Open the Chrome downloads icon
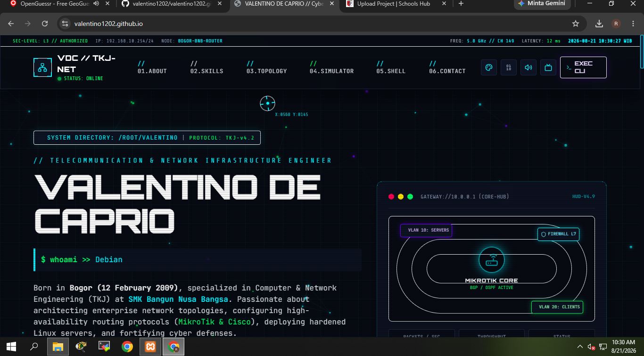 pos(599,24)
